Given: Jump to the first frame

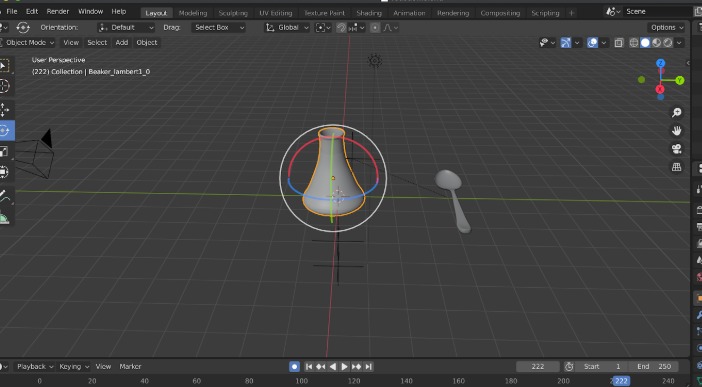Looking at the screenshot, I should 308,366.
